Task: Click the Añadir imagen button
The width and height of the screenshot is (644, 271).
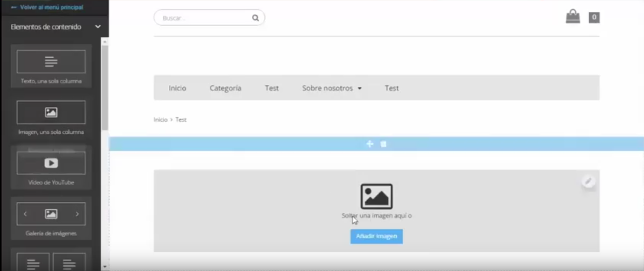Action: click(376, 236)
